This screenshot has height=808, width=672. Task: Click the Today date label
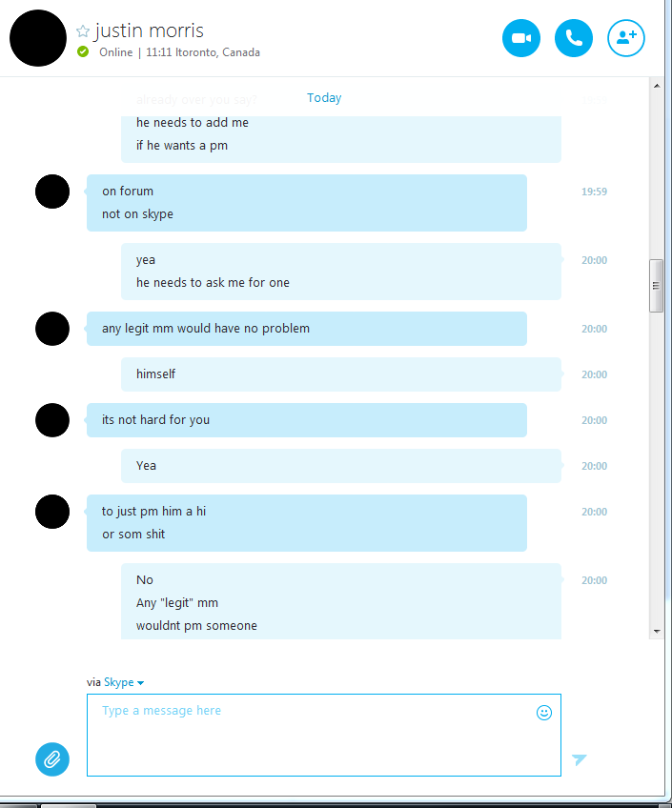point(324,98)
